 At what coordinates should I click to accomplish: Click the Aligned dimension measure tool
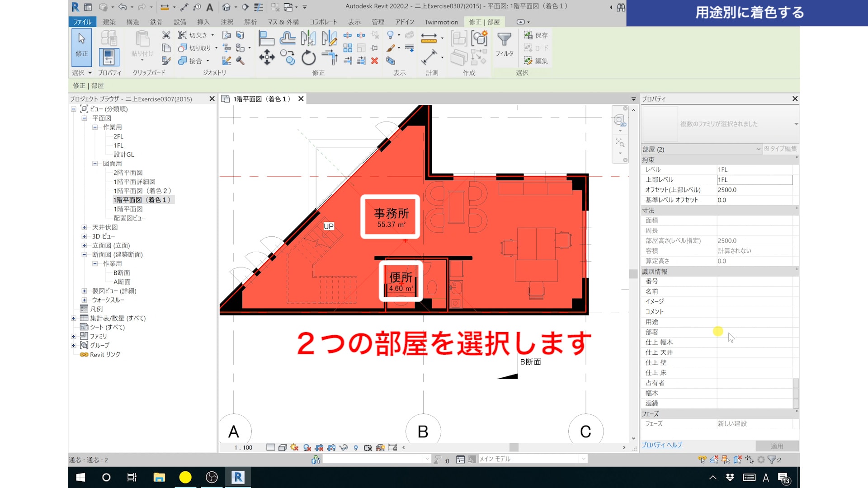[x=429, y=58]
